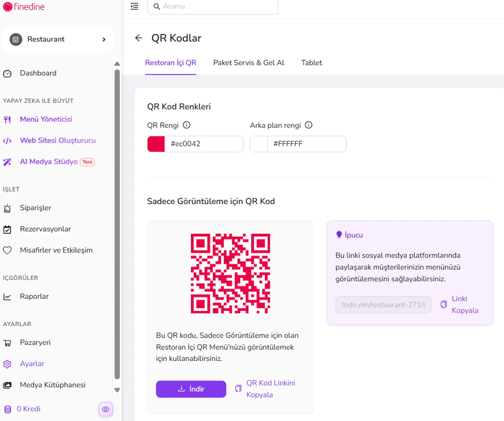Screen dimensions: 504x421
Task: Open Menü Yöneticisi menu item
Action: tap(46, 119)
